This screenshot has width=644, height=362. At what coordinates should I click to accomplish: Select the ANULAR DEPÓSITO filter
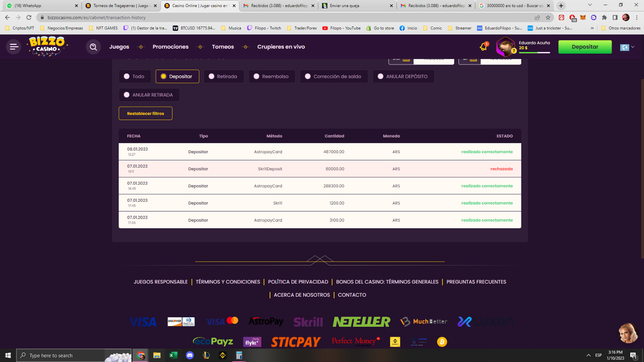[x=403, y=76]
